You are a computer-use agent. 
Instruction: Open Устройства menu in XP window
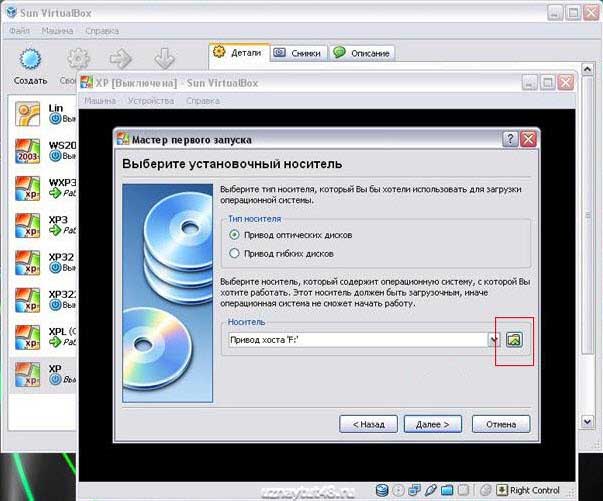coord(151,101)
